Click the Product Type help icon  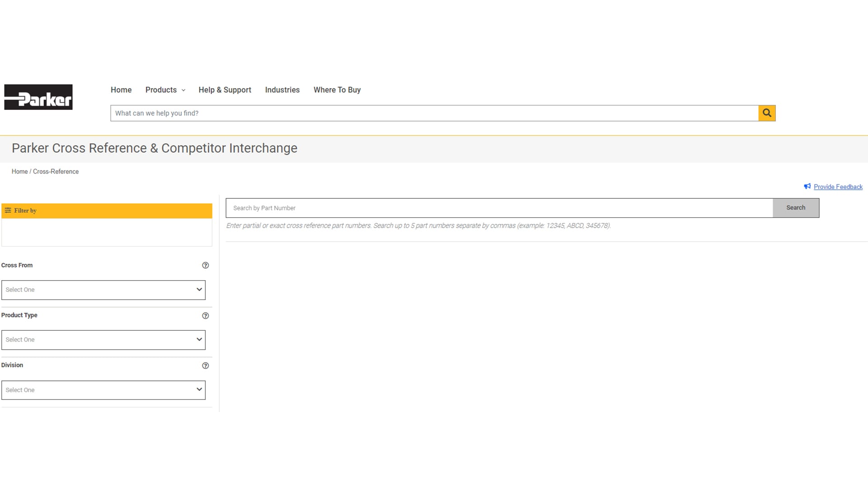tap(205, 315)
